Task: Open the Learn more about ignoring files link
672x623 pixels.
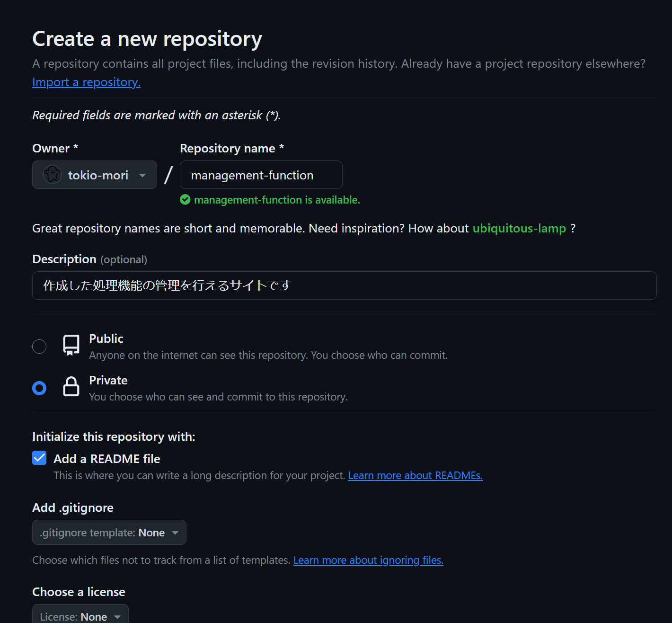Action: tap(368, 560)
